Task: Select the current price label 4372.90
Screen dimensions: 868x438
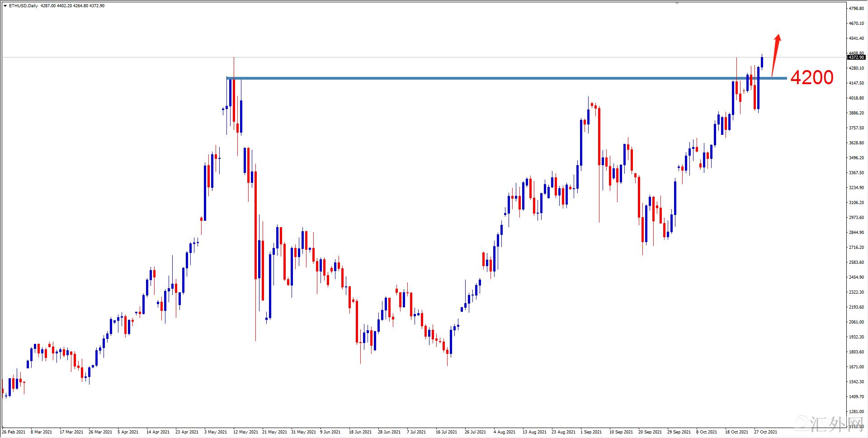Action: pyautogui.click(x=856, y=57)
